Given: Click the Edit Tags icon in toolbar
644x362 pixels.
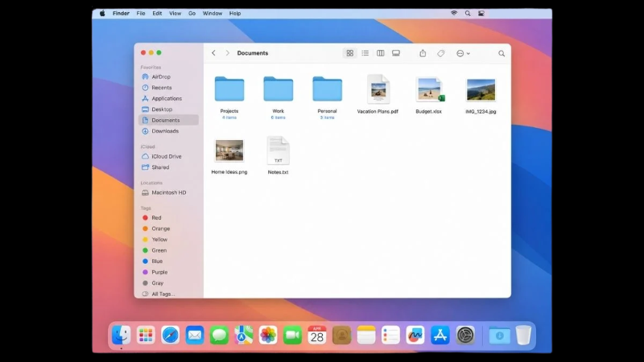Looking at the screenshot, I should [x=440, y=53].
